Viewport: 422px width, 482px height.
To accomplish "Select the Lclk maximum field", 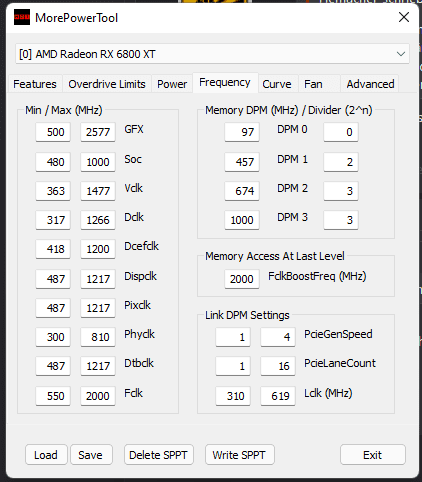I will click(x=278, y=396).
